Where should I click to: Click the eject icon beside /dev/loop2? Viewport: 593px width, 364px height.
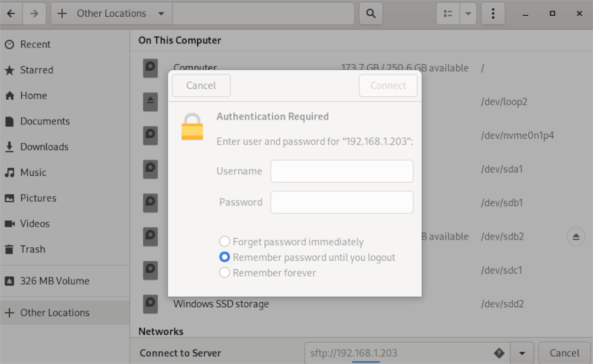(x=151, y=102)
